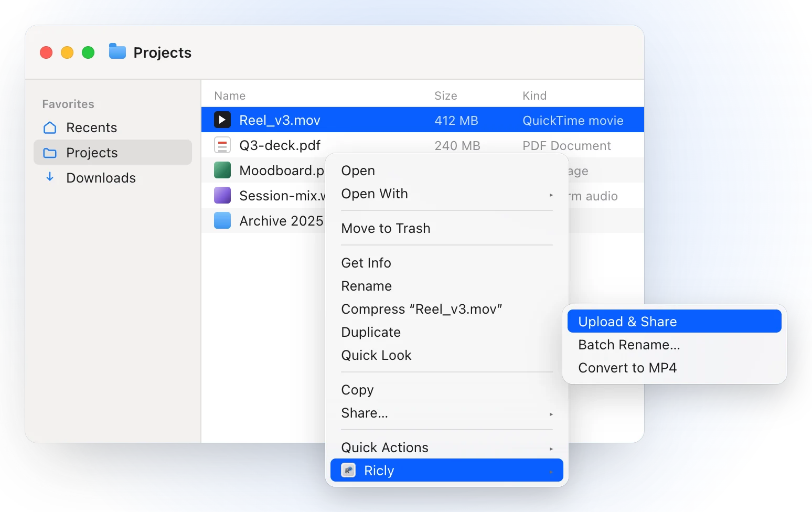Click the blue folder icon in title bar
The image size is (812, 512).
click(x=117, y=51)
